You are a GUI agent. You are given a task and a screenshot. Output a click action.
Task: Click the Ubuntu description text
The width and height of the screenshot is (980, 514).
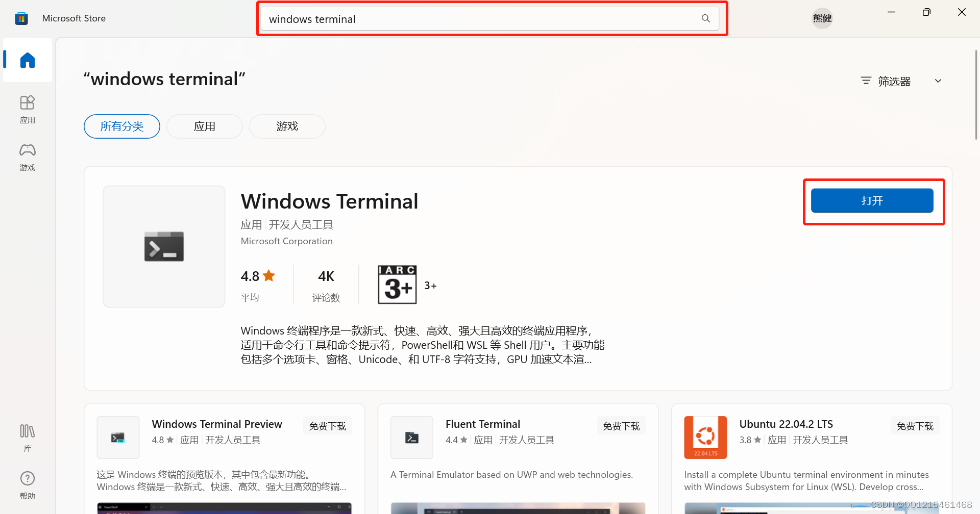(x=806, y=481)
